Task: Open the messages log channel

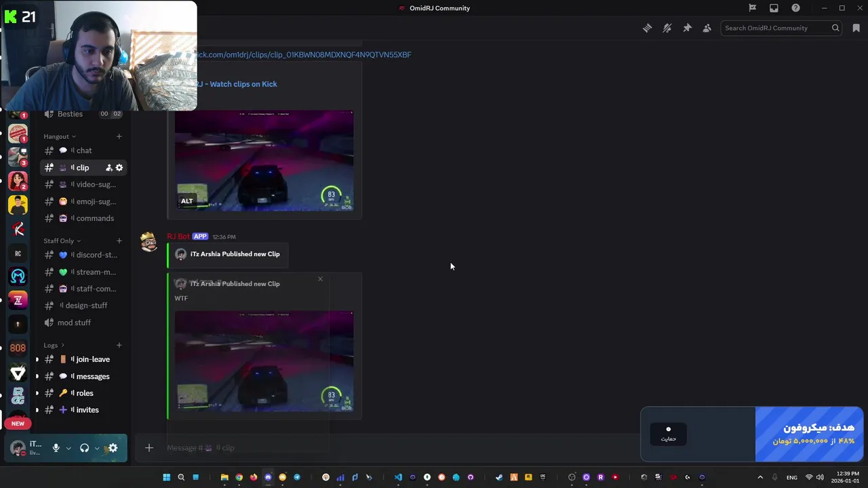Action: [x=83, y=376]
